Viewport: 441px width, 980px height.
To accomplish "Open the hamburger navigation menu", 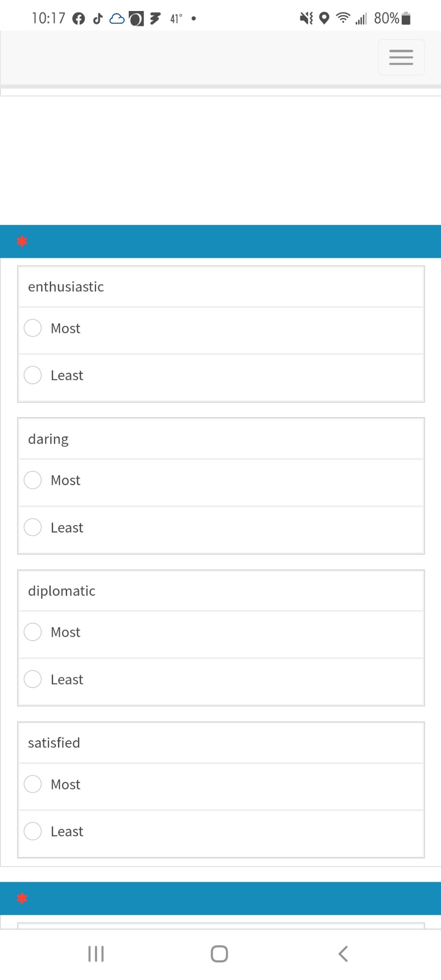I will tap(401, 57).
